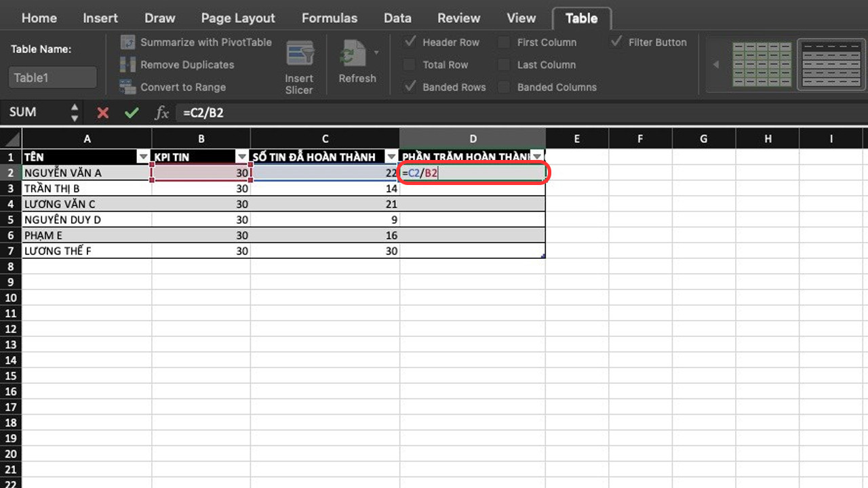
Task: Click cell LƯƠNG THẾ F
Action: (87, 250)
